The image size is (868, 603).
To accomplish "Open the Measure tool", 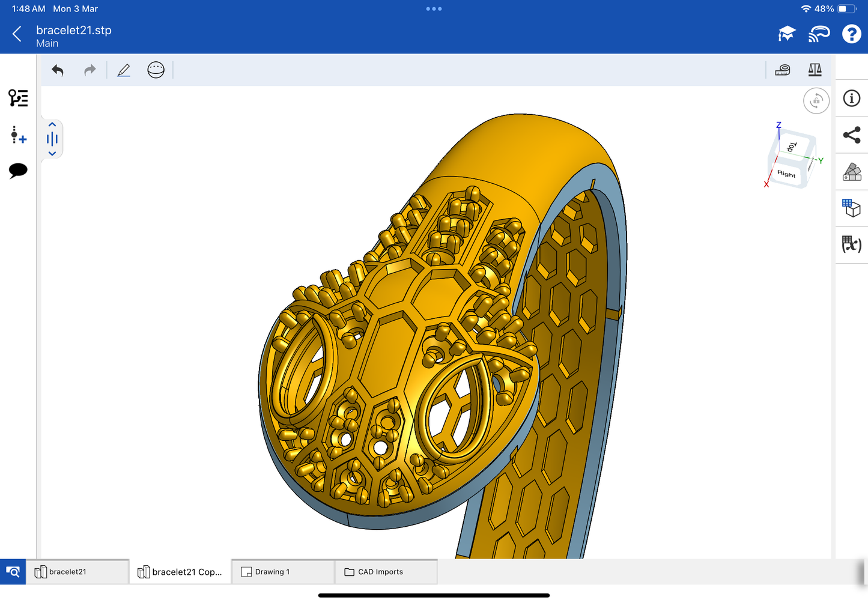I will pos(783,70).
